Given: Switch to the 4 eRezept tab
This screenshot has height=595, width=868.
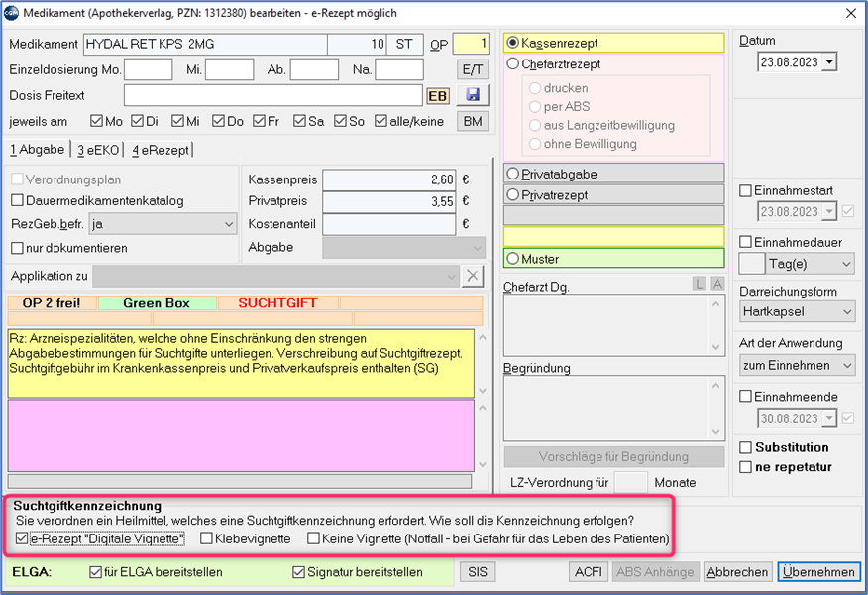Looking at the screenshot, I should tap(161, 150).
